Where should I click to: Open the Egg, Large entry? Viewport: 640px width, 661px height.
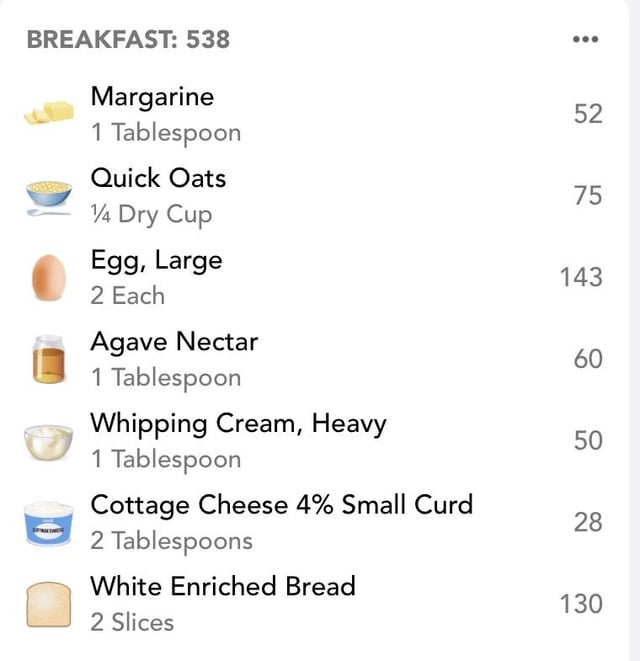point(314,277)
